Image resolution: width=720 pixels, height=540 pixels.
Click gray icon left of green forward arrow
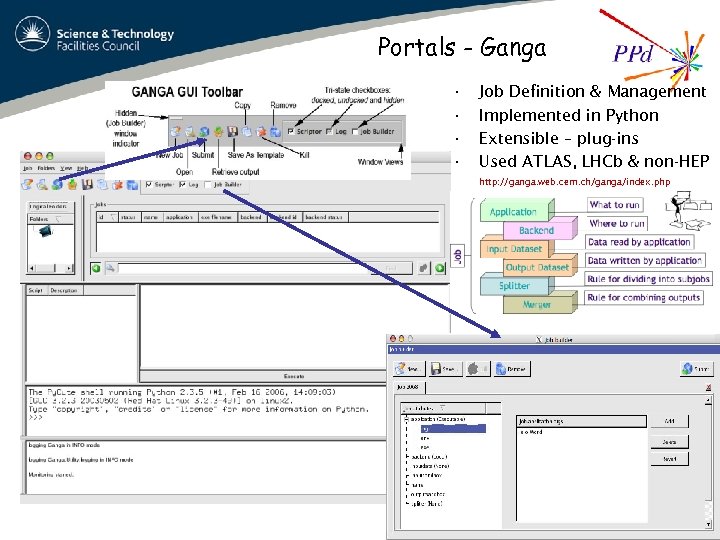424,268
